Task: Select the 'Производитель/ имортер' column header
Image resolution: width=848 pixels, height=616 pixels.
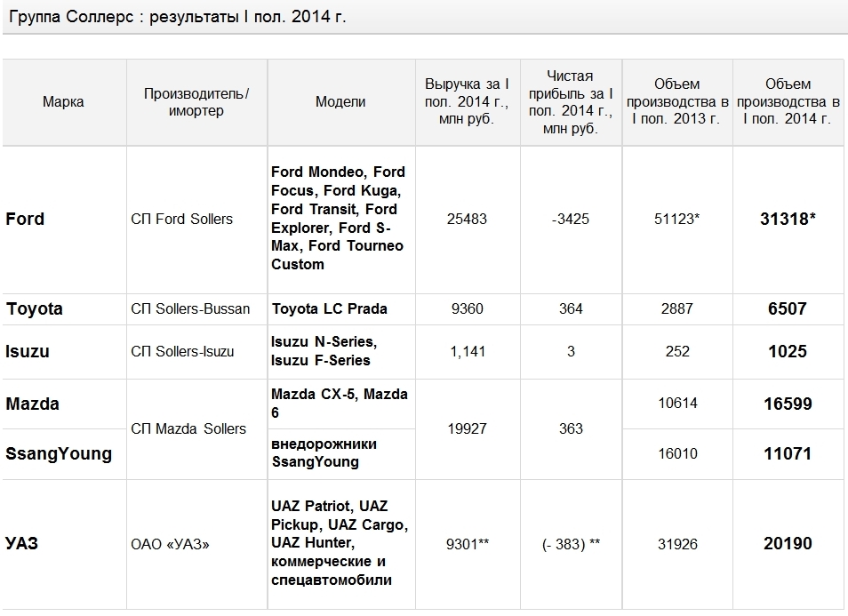Action: point(196,101)
